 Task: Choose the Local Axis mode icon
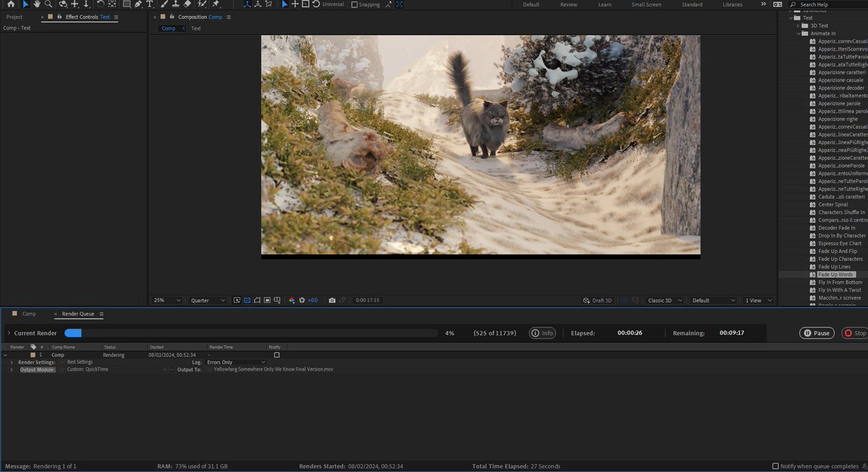[248, 4]
